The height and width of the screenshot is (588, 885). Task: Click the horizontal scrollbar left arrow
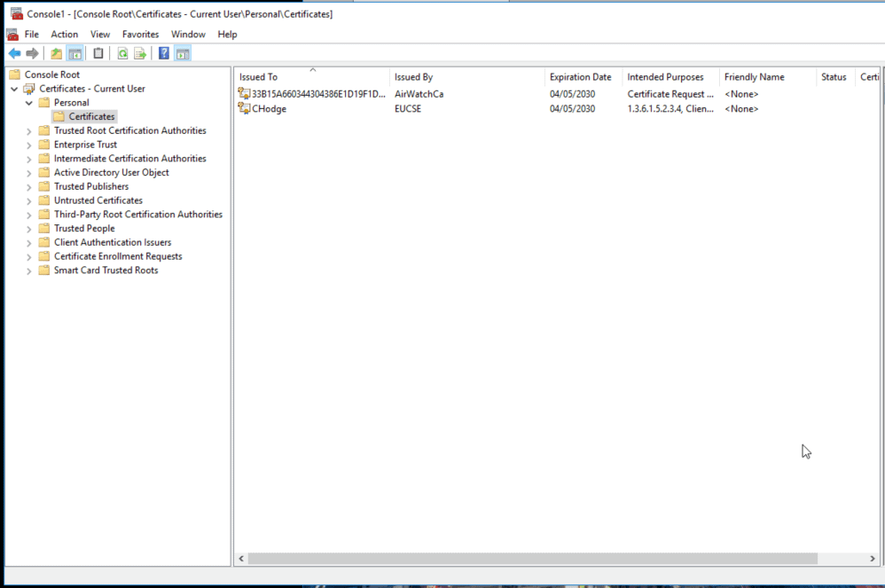[241, 559]
